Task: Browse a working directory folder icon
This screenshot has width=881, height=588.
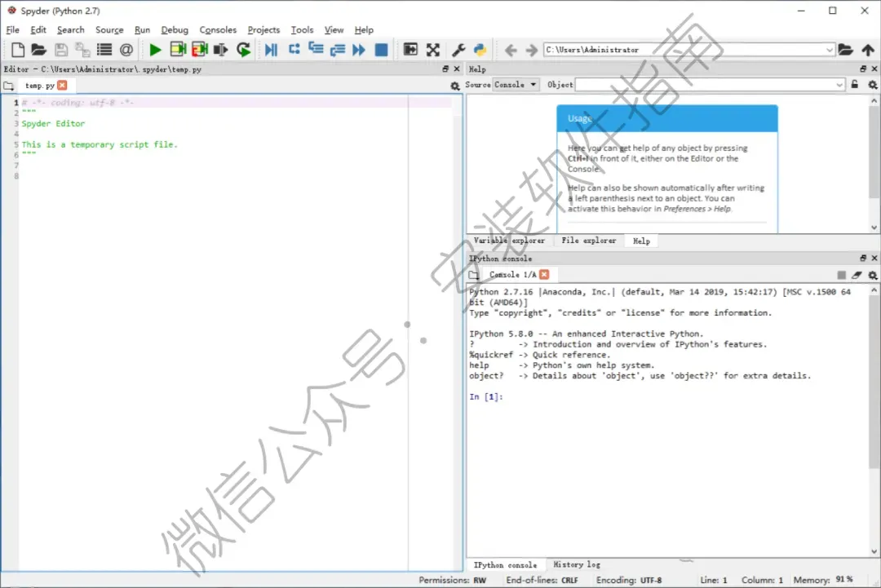Action: 846,50
